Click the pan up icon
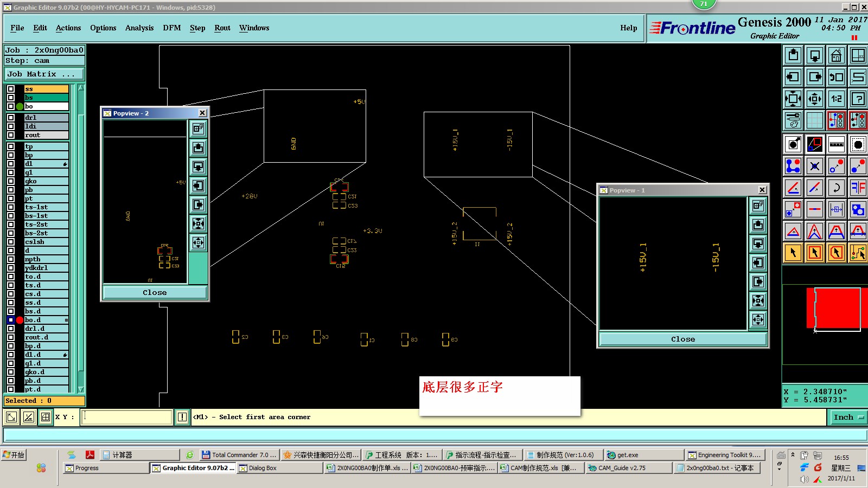Image resolution: width=868 pixels, height=488 pixels. tap(793, 55)
